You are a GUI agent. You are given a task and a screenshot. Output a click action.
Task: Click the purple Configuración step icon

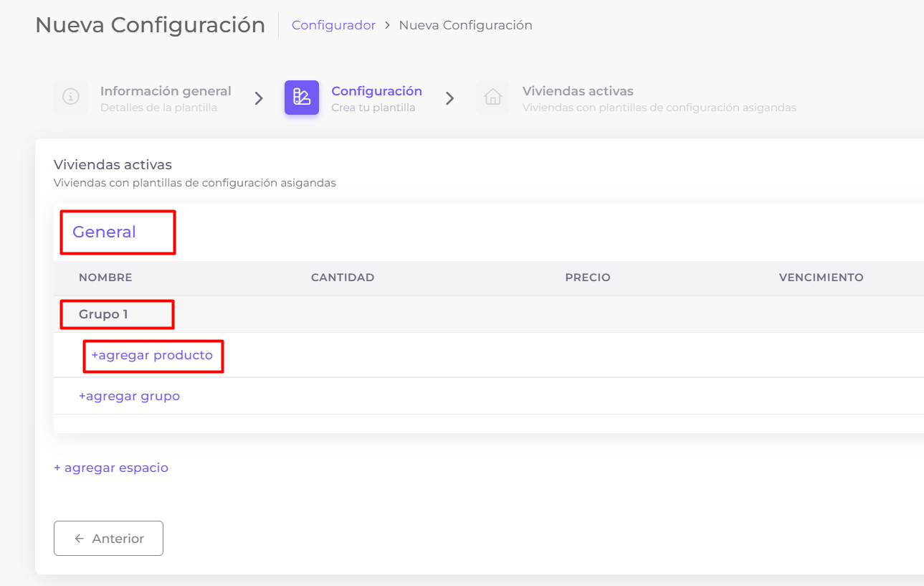click(302, 98)
